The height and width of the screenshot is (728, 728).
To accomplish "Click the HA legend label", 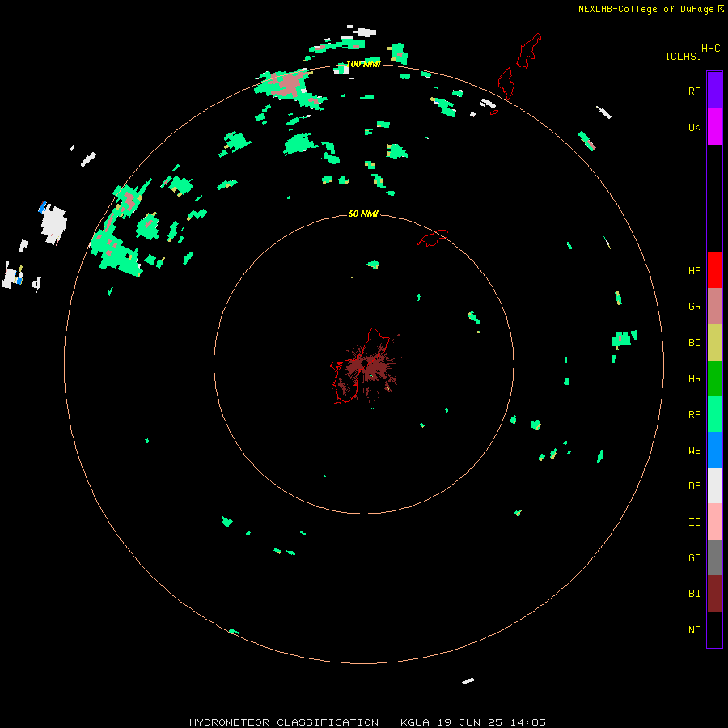I will 694,271.
